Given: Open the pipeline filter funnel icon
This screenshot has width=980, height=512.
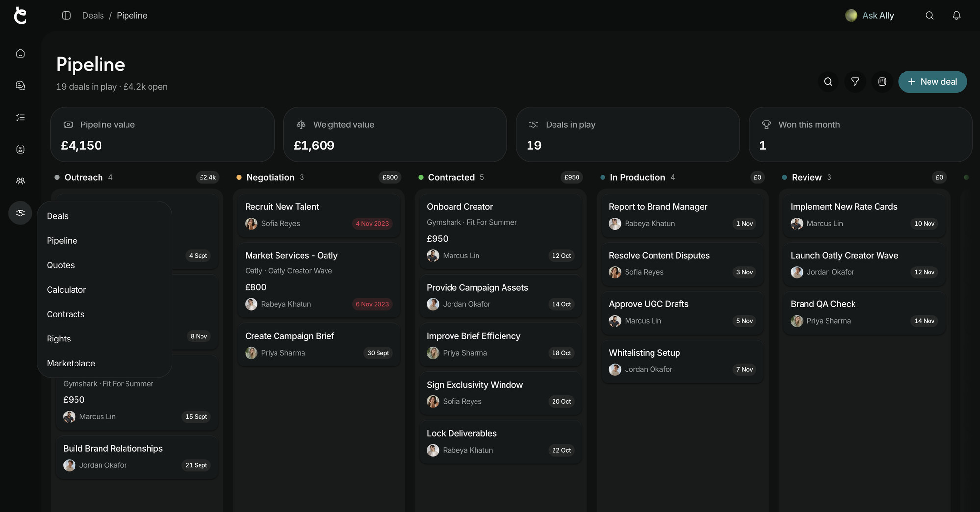Looking at the screenshot, I should coord(855,82).
